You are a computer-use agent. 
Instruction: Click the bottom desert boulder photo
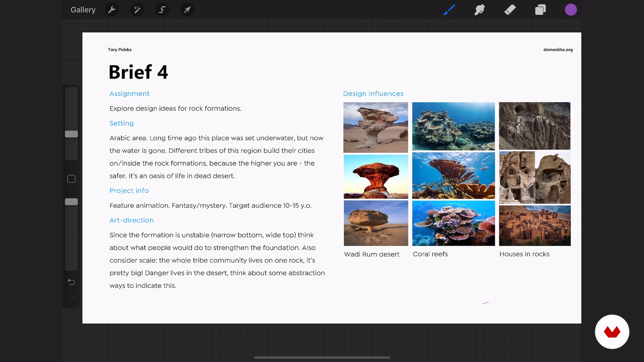pyautogui.click(x=376, y=223)
